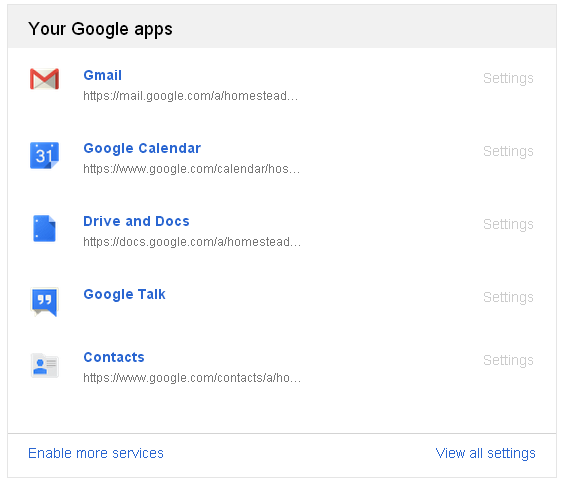This screenshot has height=487, width=563.
Task: Open the Google Calendar title link
Action: [x=142, y=148]
